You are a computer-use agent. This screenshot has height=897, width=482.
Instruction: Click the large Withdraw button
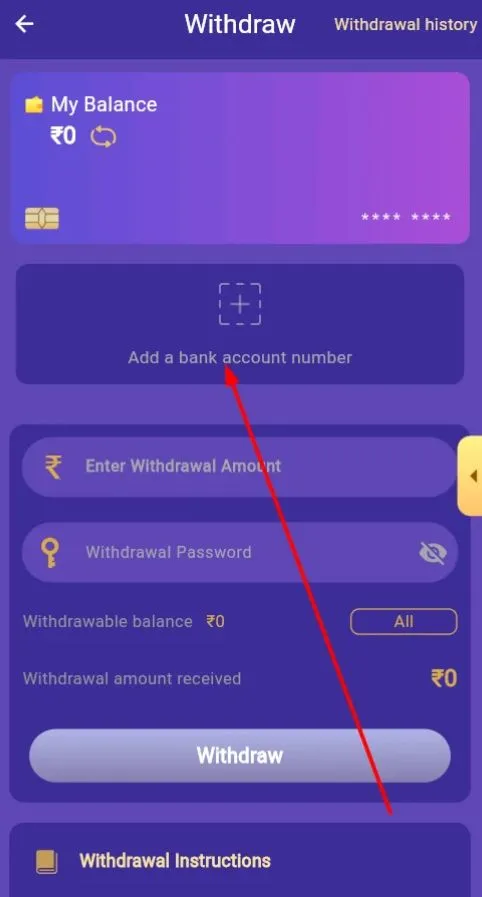(240, 755)
